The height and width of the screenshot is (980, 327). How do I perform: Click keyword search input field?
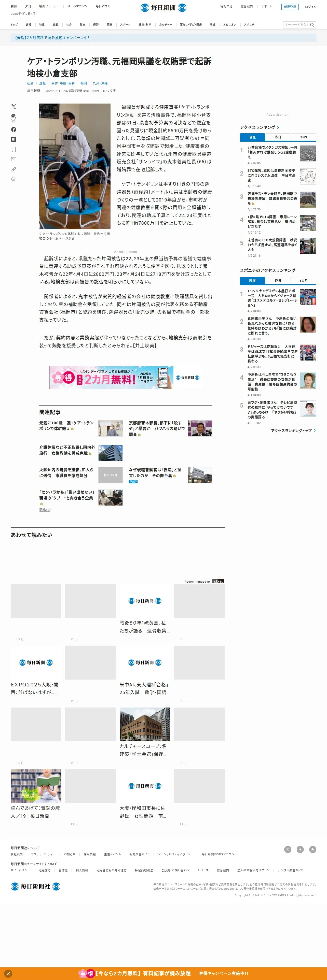tap(296, 25)
